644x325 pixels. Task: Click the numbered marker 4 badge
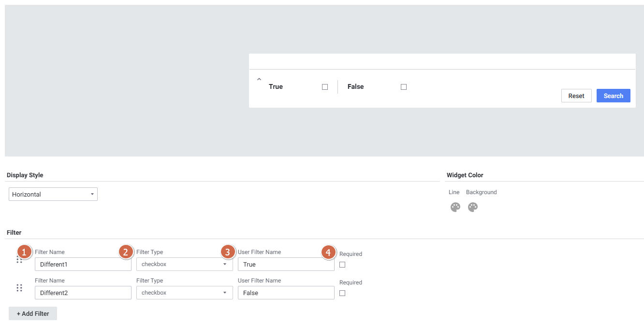coord(328,252)
